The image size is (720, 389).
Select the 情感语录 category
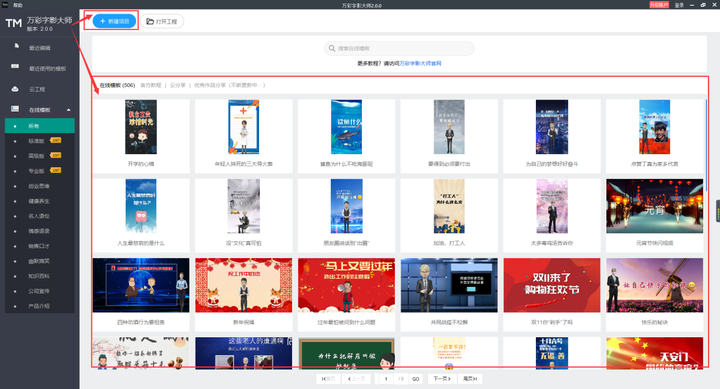tap(39, 231)
